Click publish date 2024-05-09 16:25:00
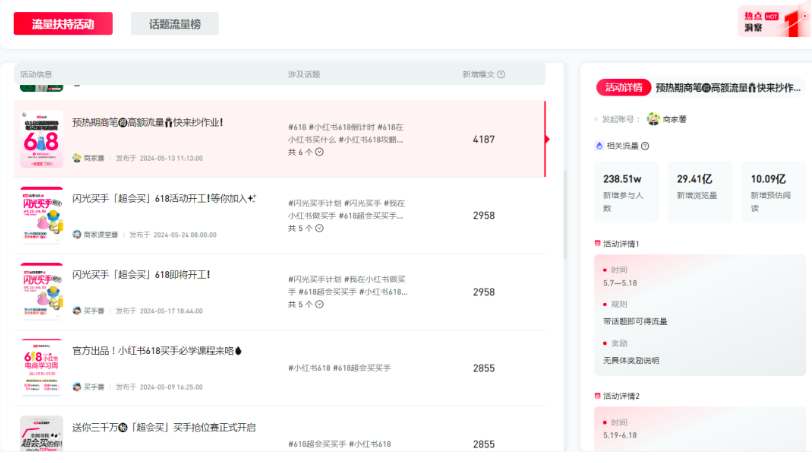The height and width of the screenshot is (463, 812). coord(171,387)
